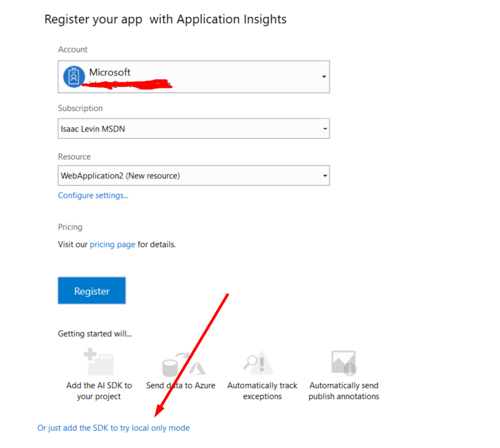Click the 'Add the AI SDK to your project' caption

point(99,391)
